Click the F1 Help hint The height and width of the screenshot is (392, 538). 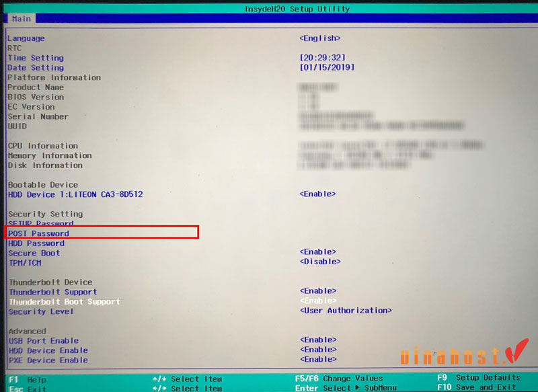tap(28, 380)
